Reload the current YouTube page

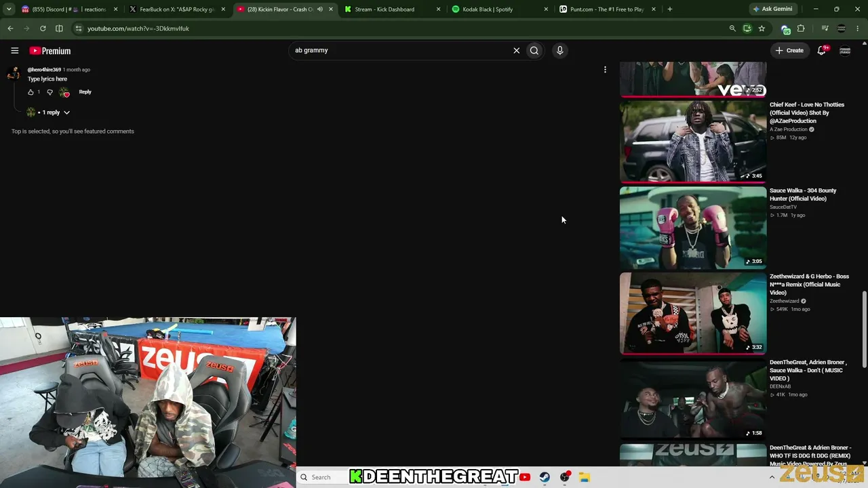[x=43, y=28]
